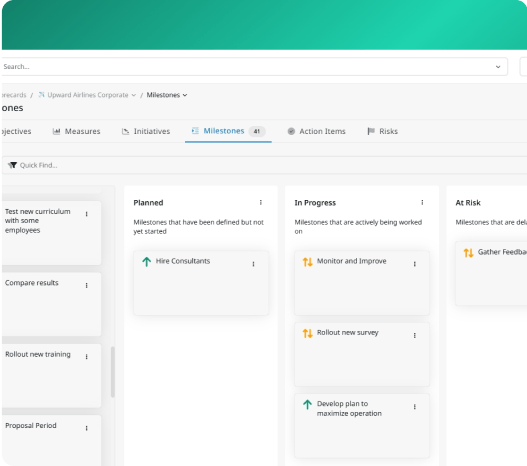Open Planned column options menu

pyautogui.click(x=261, y=202)
